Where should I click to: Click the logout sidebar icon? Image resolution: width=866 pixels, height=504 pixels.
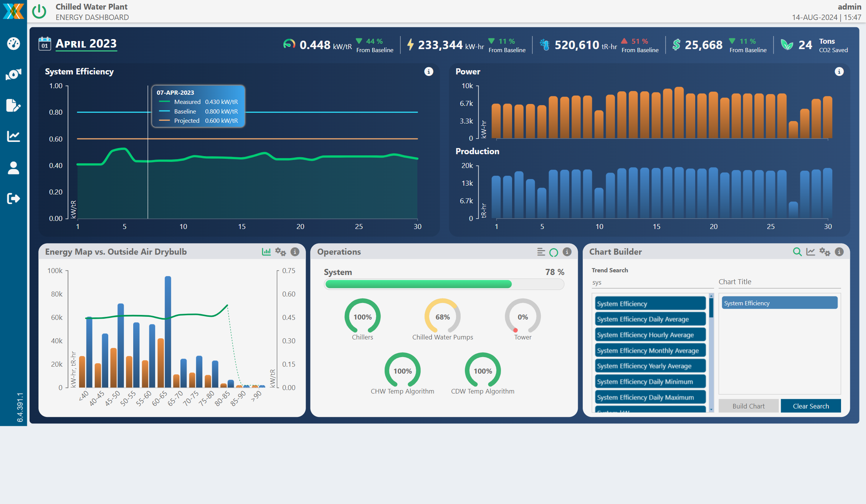click(13, 198)
